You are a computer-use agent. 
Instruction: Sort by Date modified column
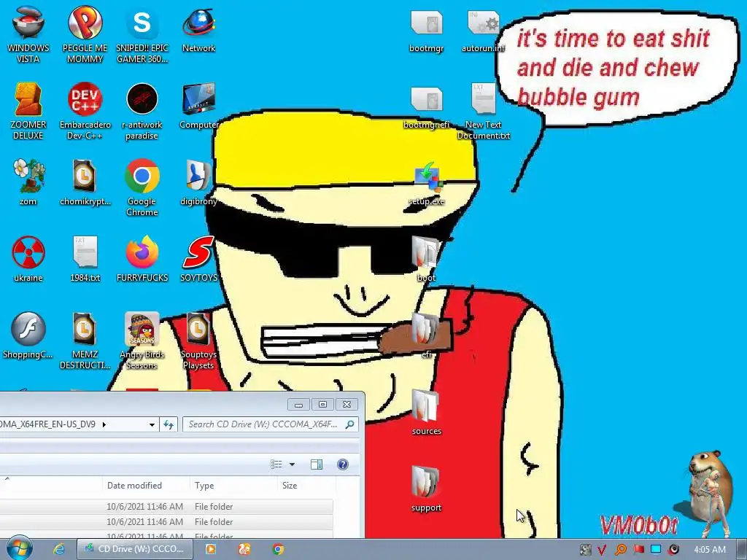[x=146, y=485]
